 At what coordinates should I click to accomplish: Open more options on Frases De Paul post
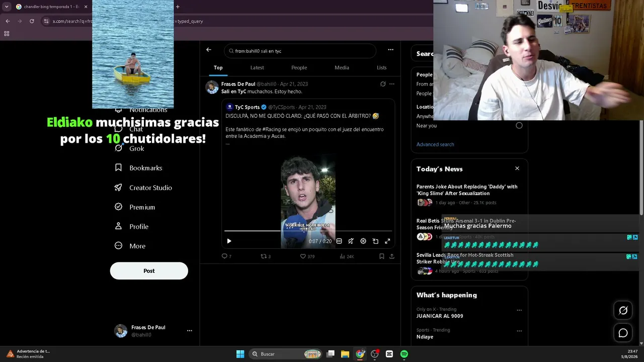point(392,84)
